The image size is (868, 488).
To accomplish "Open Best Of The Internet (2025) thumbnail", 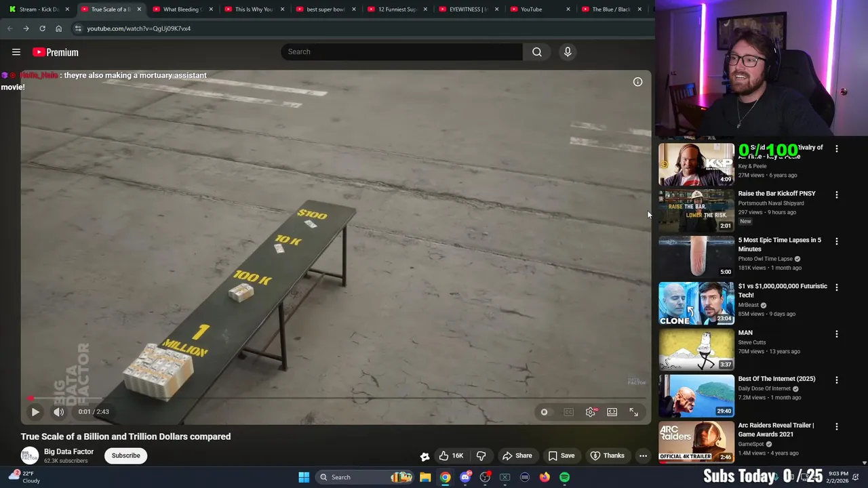I will (696, 396).
